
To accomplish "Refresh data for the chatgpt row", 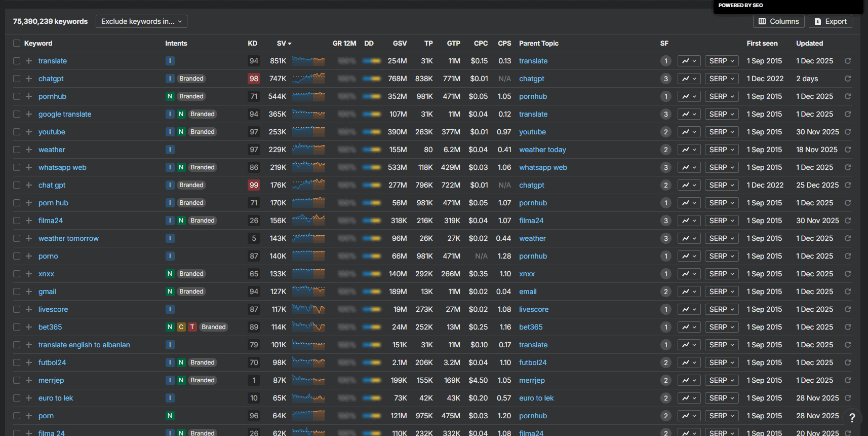I will (848, 79).
